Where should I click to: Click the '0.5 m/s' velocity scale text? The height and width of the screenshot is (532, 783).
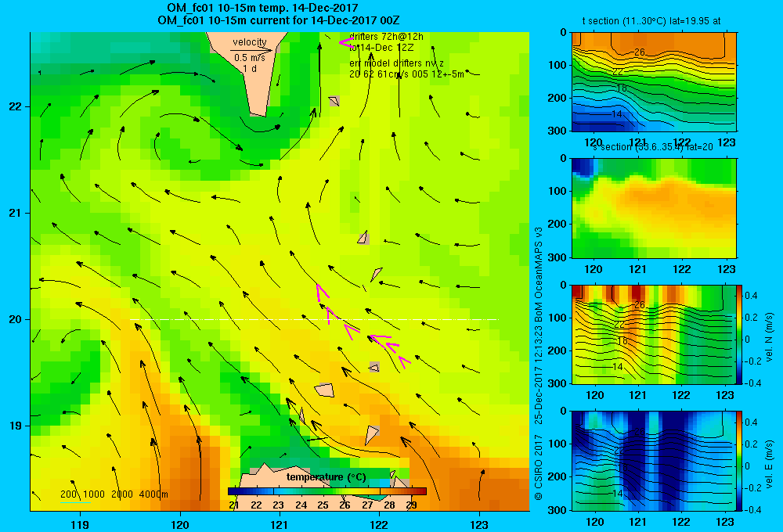(x=250, y=58)
